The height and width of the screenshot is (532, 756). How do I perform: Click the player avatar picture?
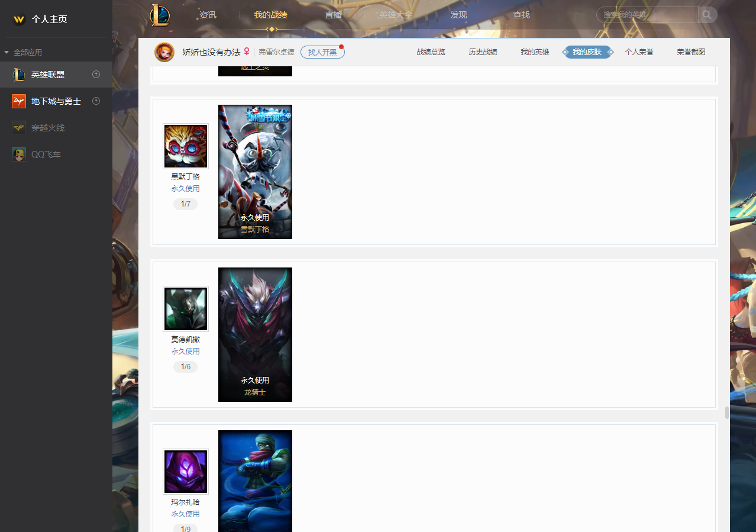pos(164,52)
